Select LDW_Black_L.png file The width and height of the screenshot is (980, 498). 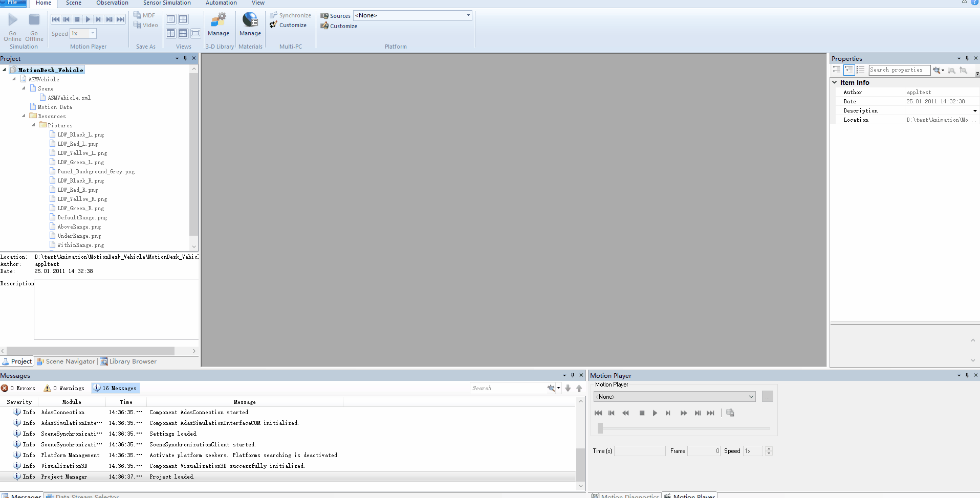81,134
